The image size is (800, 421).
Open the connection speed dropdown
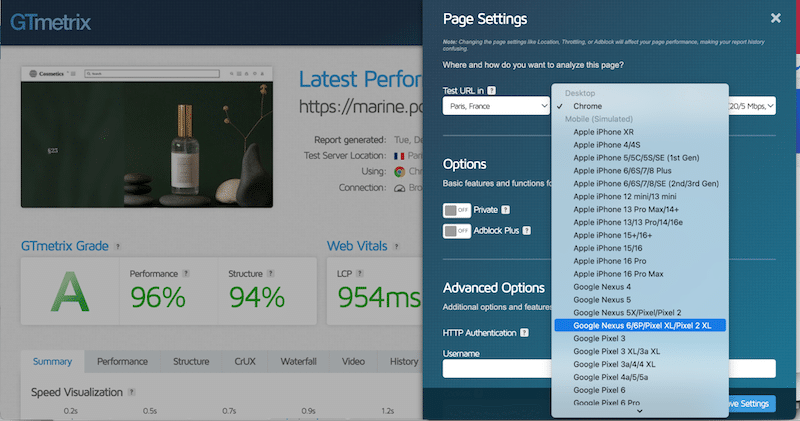[x=753, y=106]
